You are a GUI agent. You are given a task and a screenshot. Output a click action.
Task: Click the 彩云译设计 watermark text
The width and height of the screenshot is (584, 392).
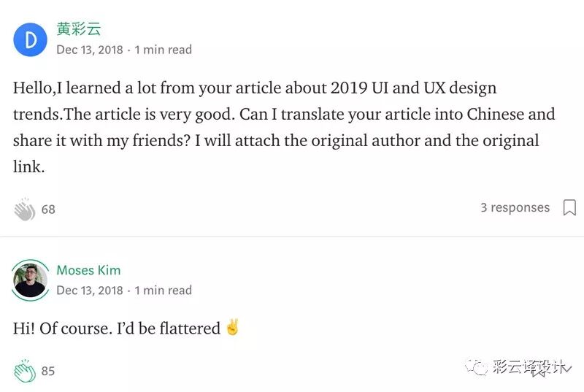[529, 368]
